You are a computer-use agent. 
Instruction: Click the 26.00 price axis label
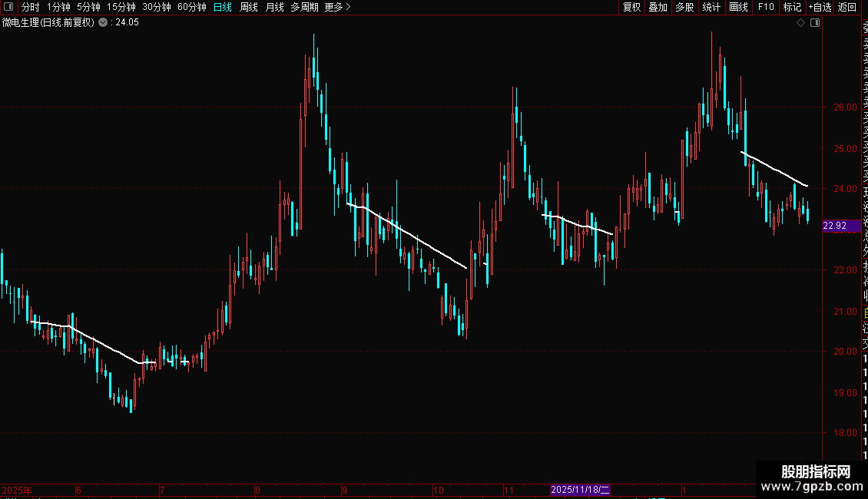click(845, 107)
